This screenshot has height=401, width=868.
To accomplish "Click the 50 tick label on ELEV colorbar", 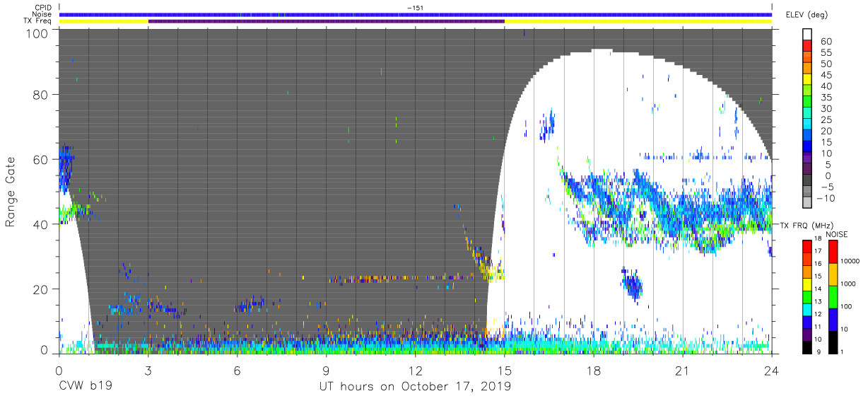I will [826, 64].
